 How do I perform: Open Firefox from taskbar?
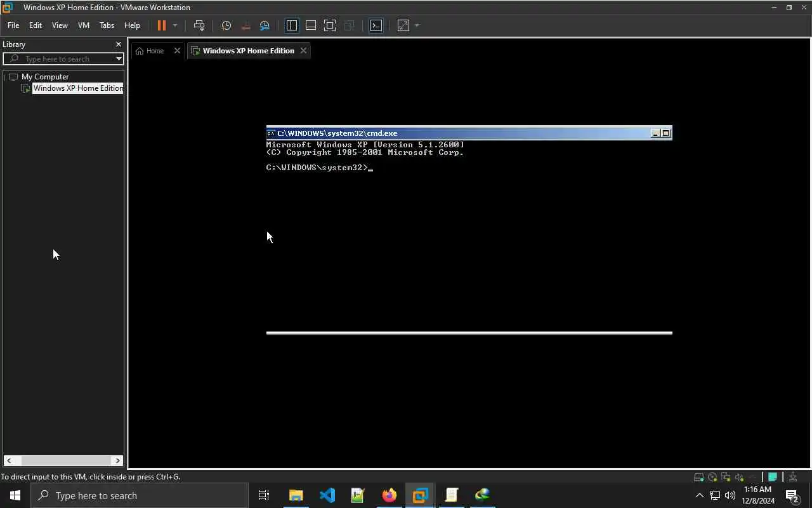[389, 495]
